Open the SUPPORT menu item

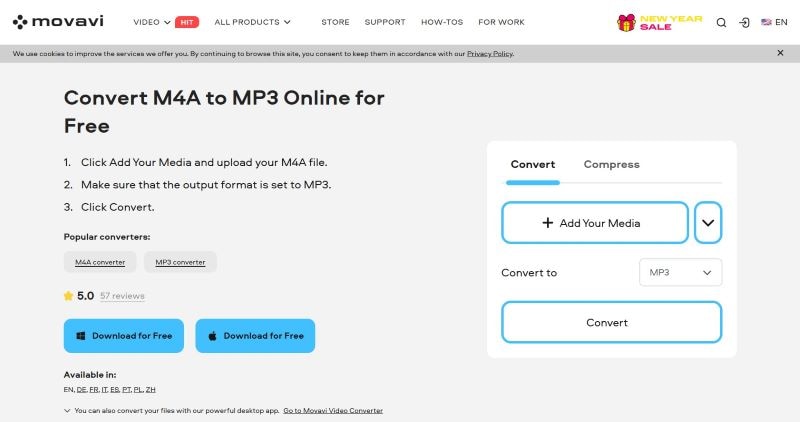(385, 22)
